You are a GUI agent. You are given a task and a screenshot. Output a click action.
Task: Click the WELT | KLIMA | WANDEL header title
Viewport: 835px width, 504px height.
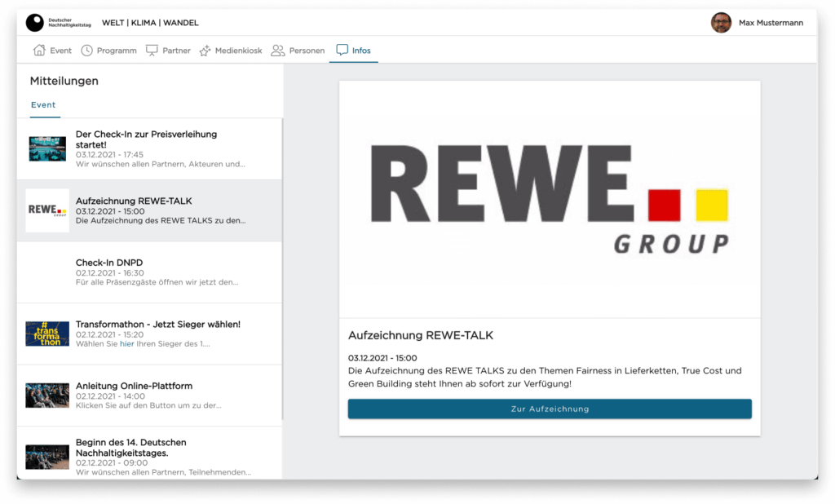point(149,22)
